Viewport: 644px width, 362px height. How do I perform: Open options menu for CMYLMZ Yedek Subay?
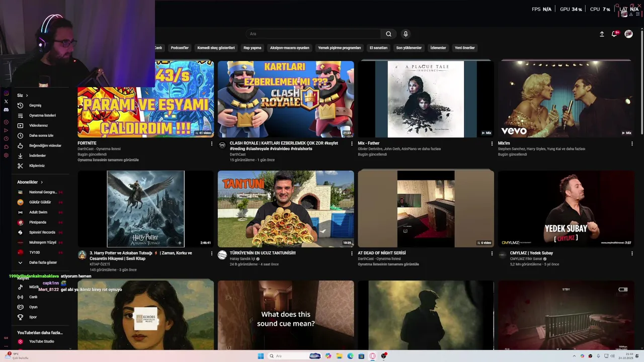(632, 253)
